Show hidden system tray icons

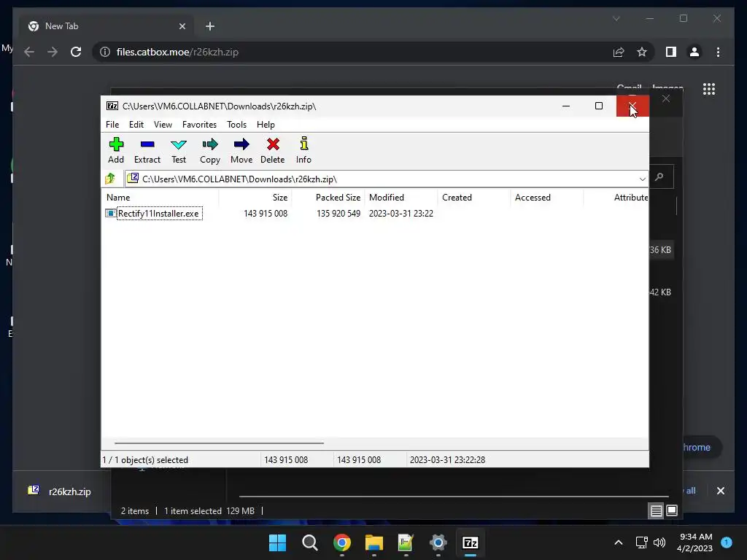click(x=619, y=542)
